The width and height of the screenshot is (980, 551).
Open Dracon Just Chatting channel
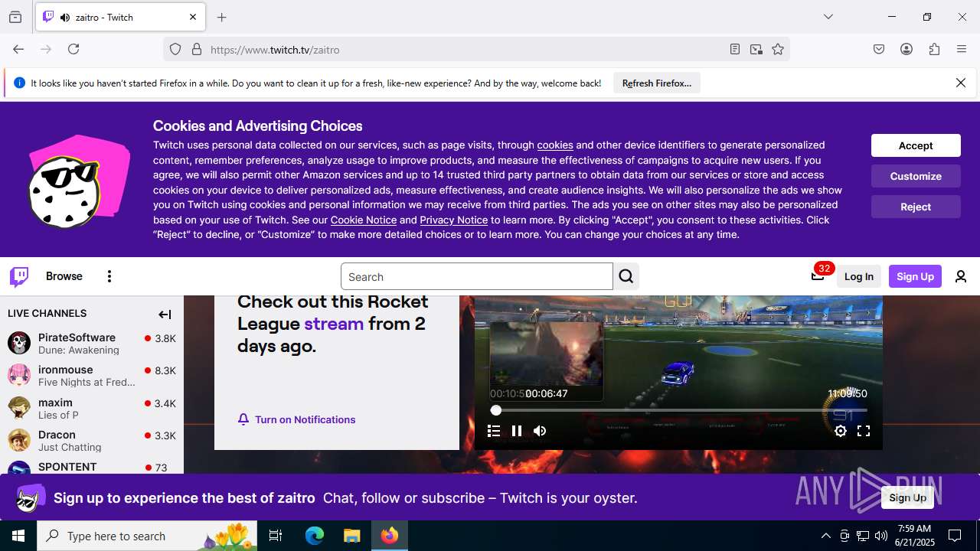(92, 440)
